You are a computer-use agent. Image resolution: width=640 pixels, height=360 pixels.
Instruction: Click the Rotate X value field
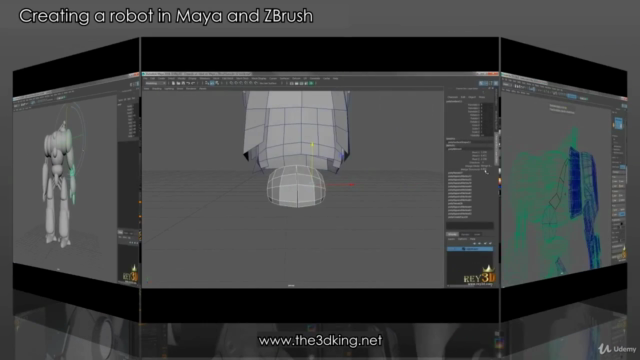coord(487,115)
